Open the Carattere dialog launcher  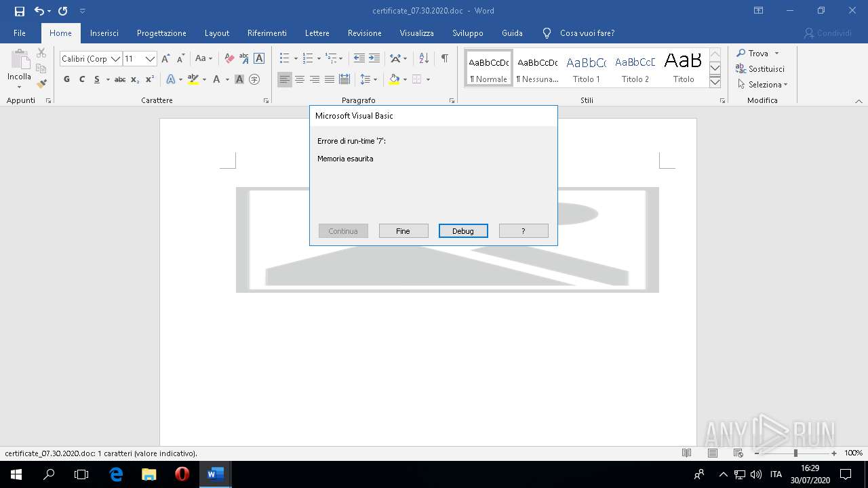(x=266, y=100)
